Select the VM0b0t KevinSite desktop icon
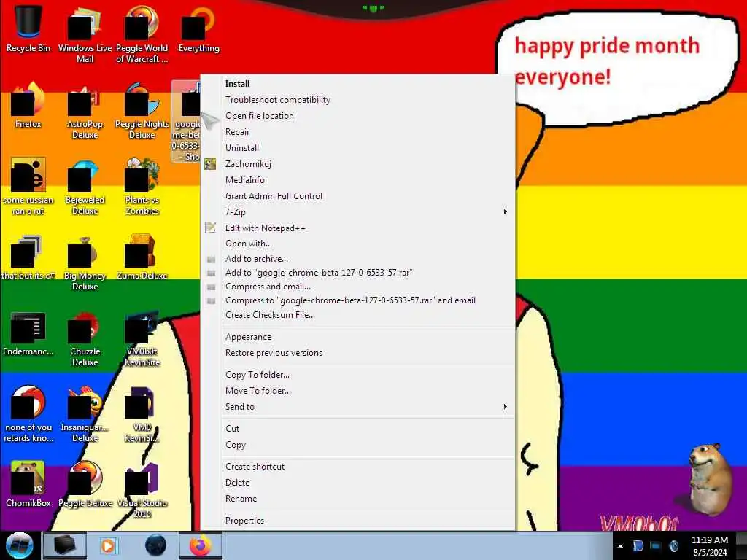The width and height of the screenshot is (747, 560). pos(142,338)
